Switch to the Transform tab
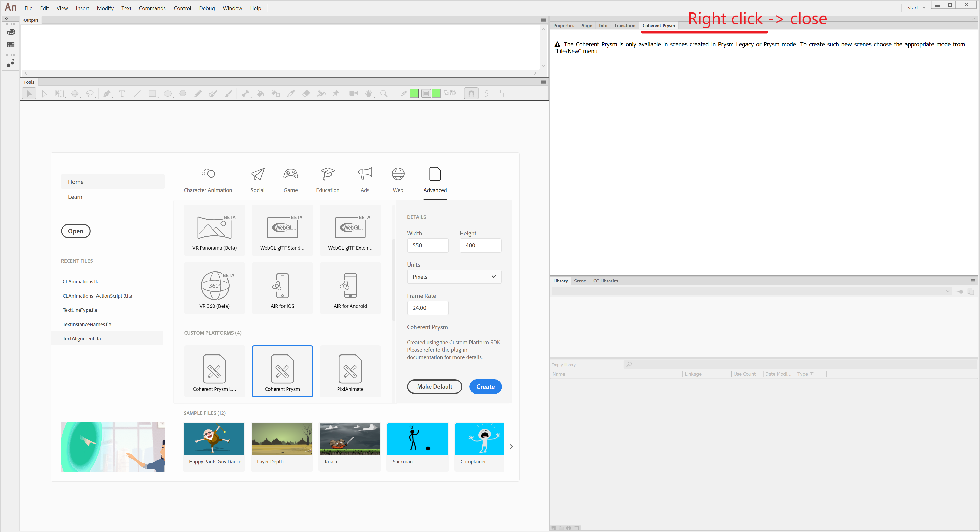 tap(624, 26)
